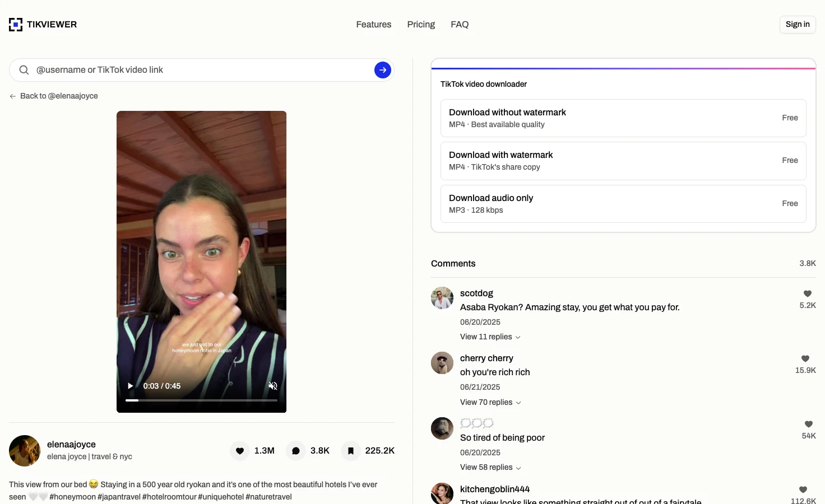
Task: Click the elenaajoyce username text
Action: [x=71, y=444]
